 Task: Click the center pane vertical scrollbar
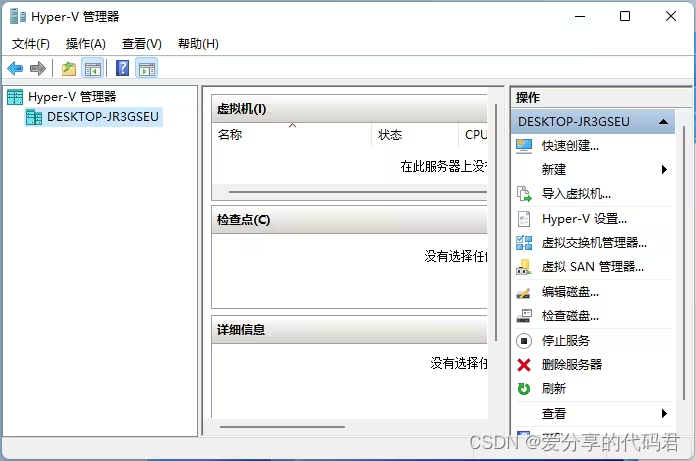tap(496, 222)
